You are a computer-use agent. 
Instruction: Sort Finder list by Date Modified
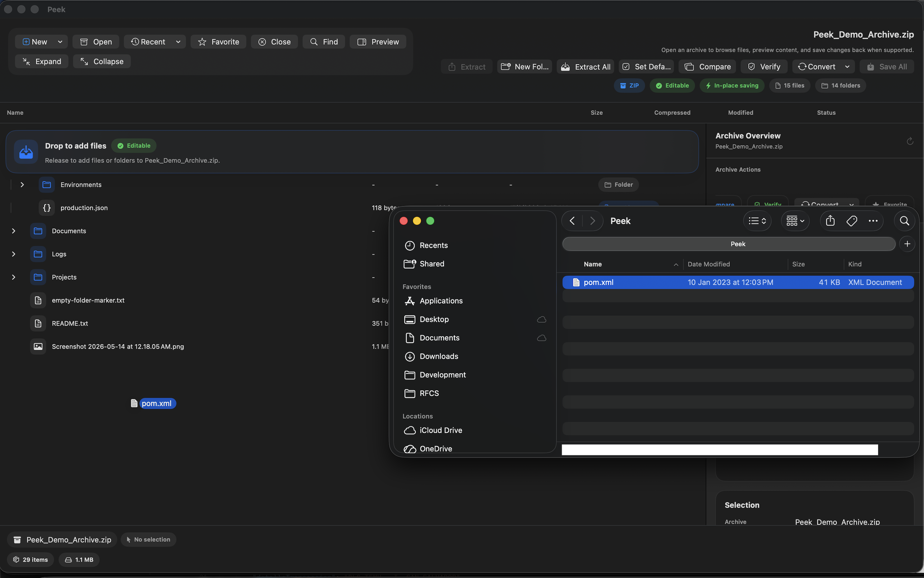(708, 264)
